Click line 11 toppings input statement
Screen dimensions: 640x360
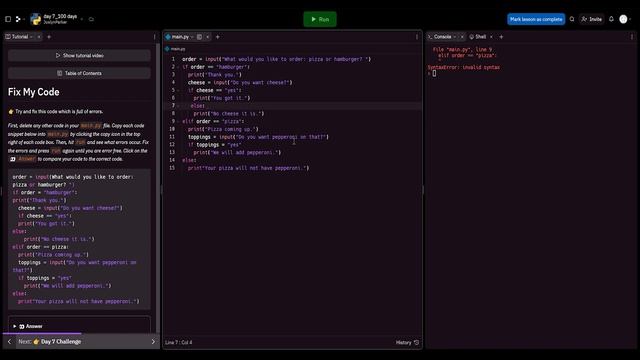(258, 137)
